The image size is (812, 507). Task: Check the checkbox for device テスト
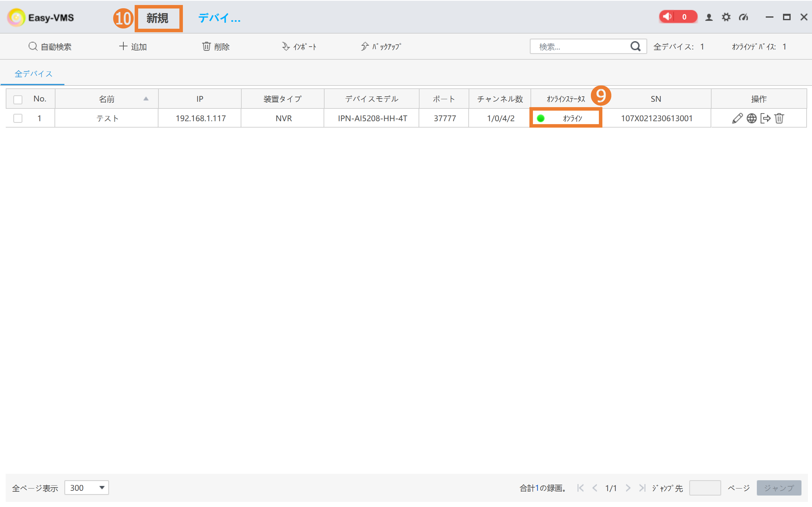(18, 118)
